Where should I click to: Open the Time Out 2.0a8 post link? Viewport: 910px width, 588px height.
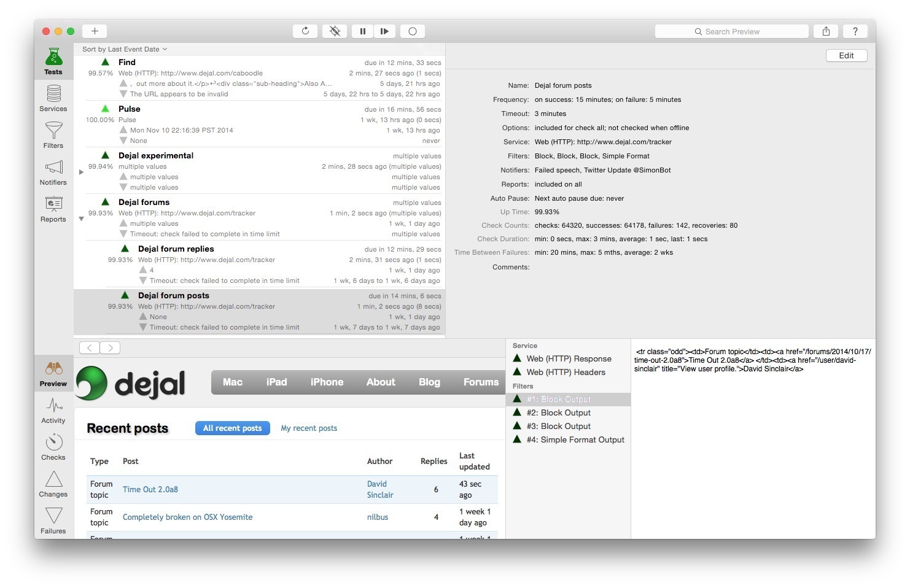[150, 489]
